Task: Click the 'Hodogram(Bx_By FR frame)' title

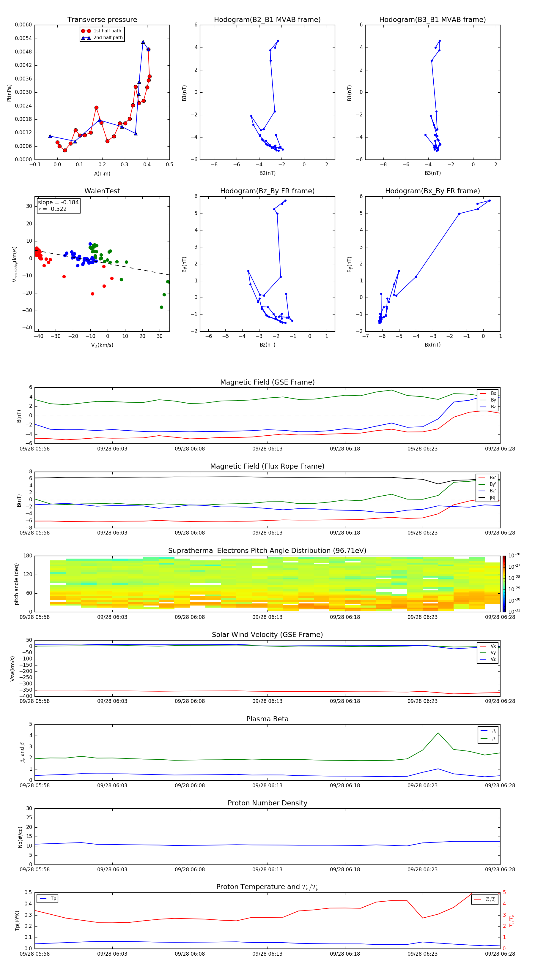Action: (432, 191)
